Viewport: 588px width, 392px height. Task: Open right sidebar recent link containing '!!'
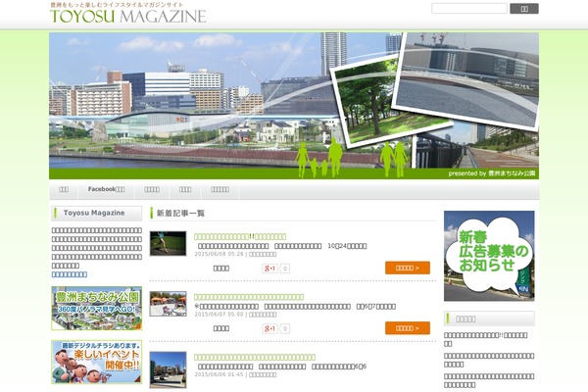click(486, 339)
